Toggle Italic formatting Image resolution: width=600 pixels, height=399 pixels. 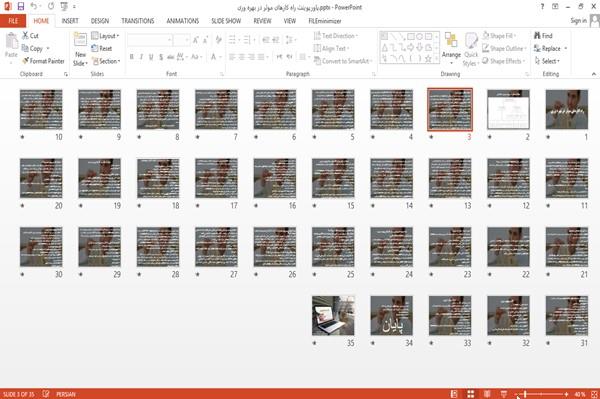tap(141, 57)
